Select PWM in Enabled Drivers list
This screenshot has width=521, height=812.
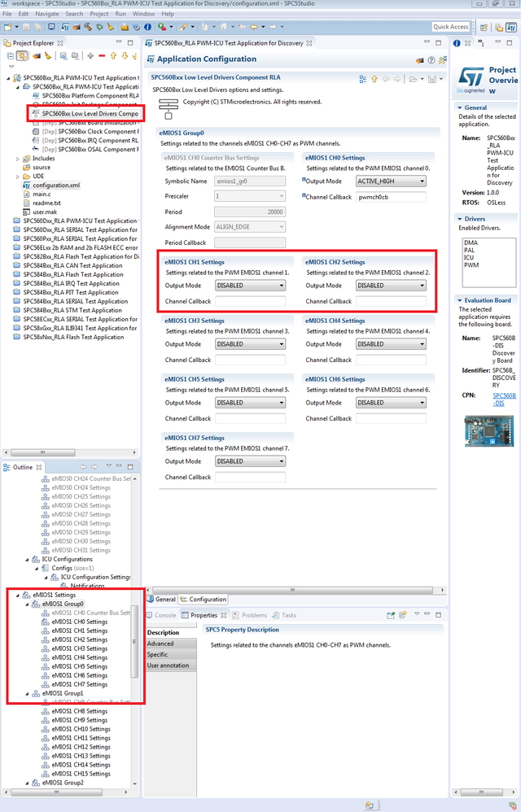tap(471, 265)
